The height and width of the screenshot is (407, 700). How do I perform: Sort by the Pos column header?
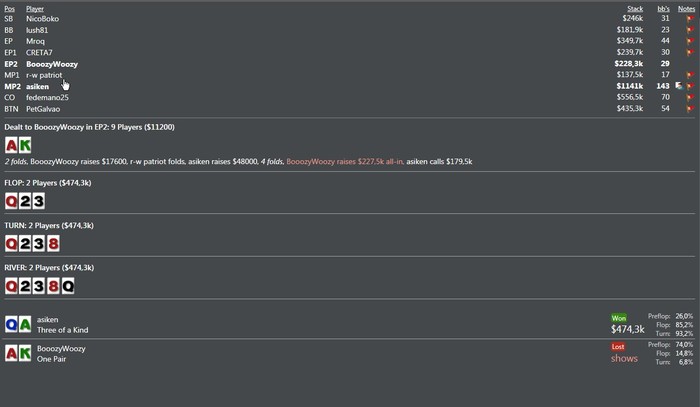(x=9, y=8)
